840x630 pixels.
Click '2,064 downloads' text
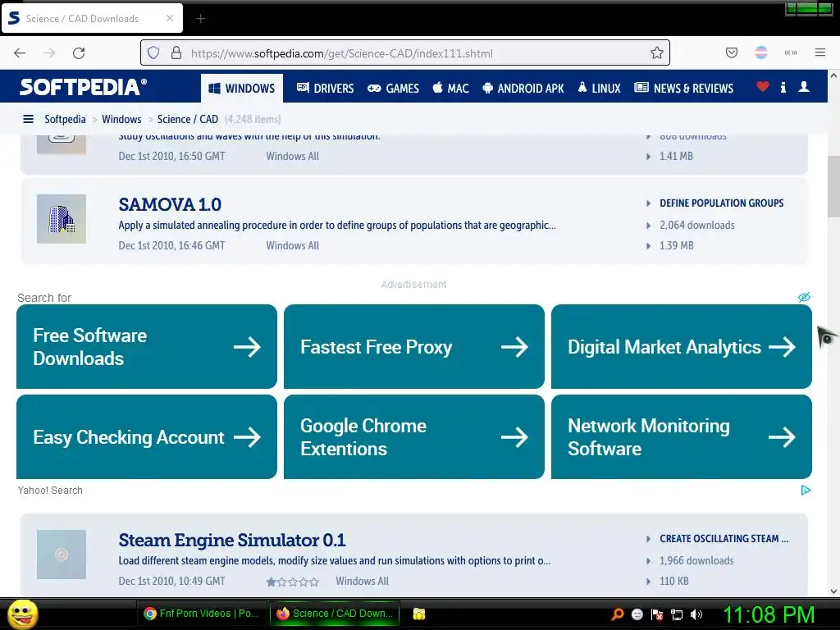click(x=697, y=225)
